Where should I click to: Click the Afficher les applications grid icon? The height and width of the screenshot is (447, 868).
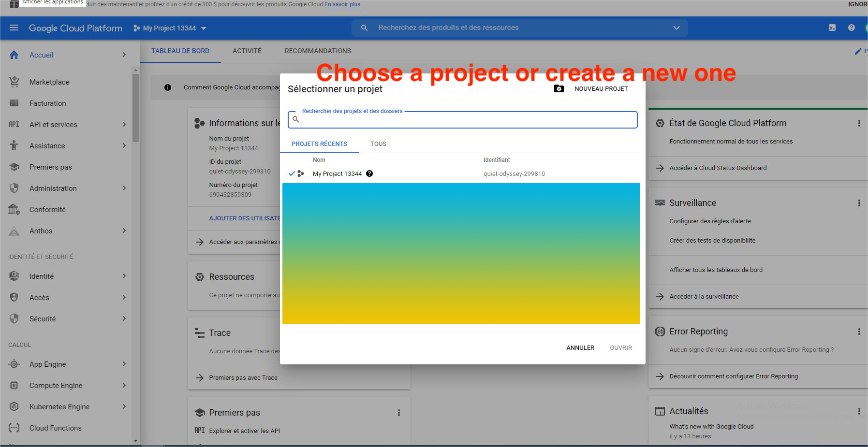(x=14, y=4)
